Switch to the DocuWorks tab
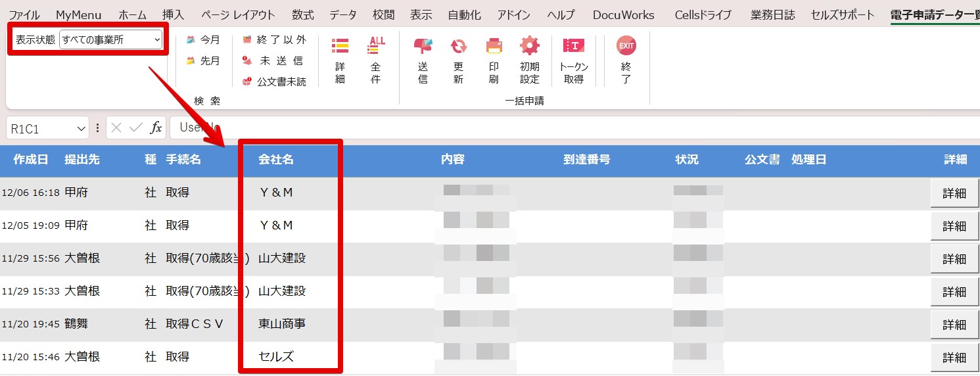This screenshot has width=980, height=376. [623, 14]
